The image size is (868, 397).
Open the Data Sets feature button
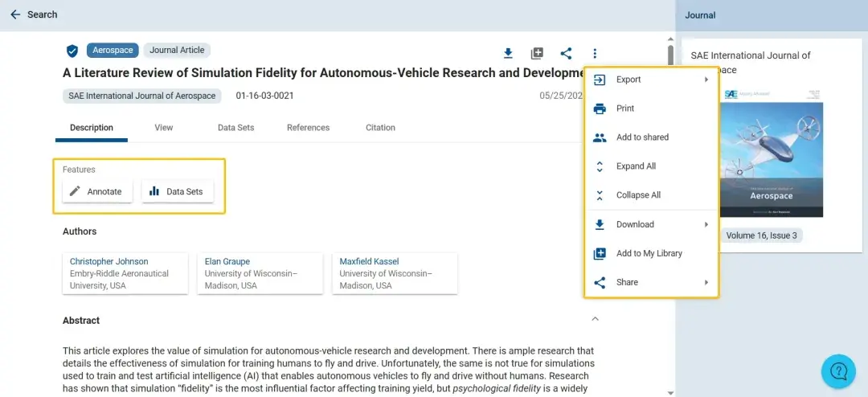[178, 191]
